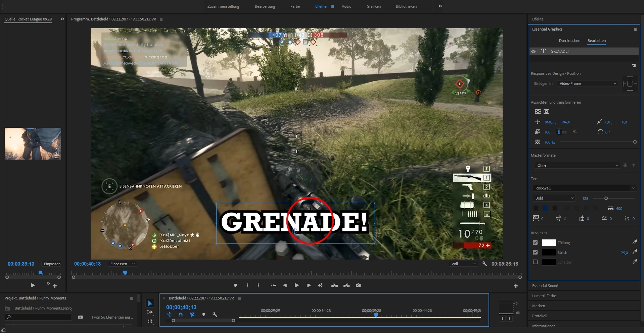Adjust the font size slider handle
This screenshot has width=644, height=333.
click(606, 198)
